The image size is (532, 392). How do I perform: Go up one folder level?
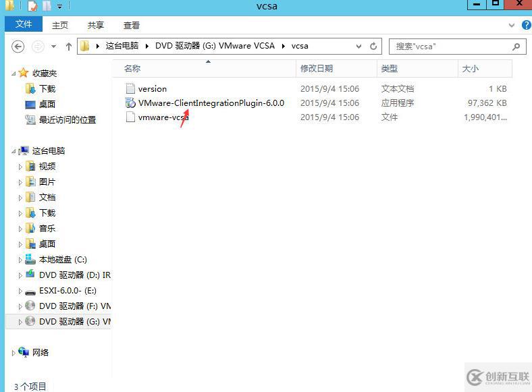[x=69, y=47]
